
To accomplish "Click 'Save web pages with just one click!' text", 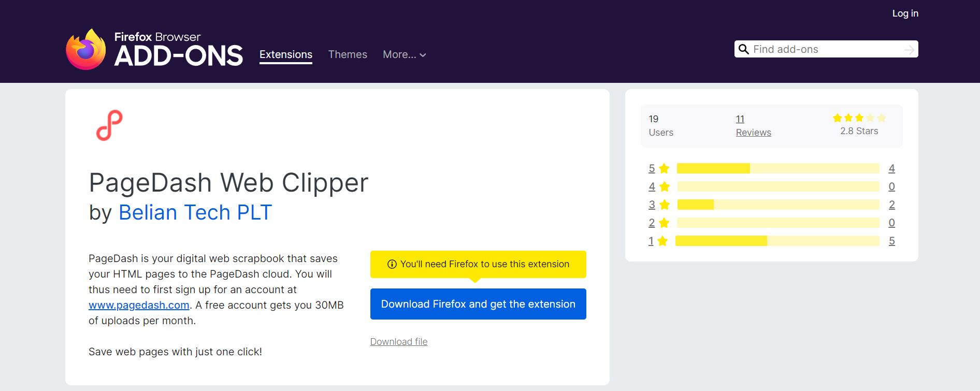I will tap(175, 352).
